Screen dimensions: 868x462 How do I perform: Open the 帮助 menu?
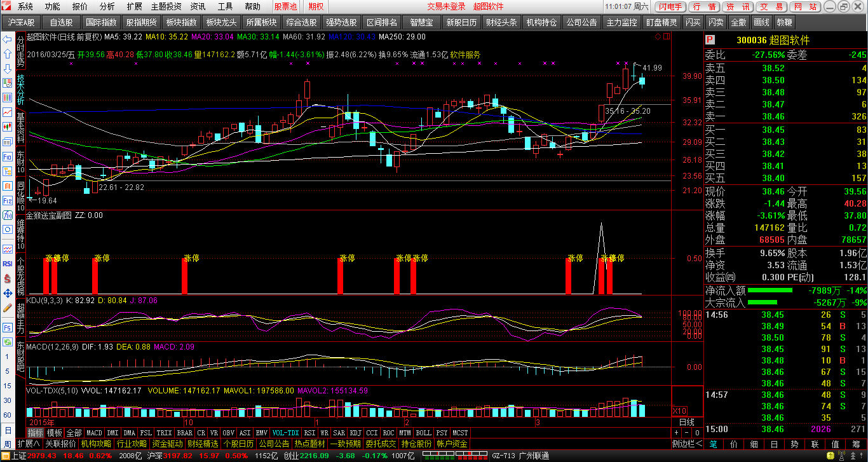coord(252,6)
